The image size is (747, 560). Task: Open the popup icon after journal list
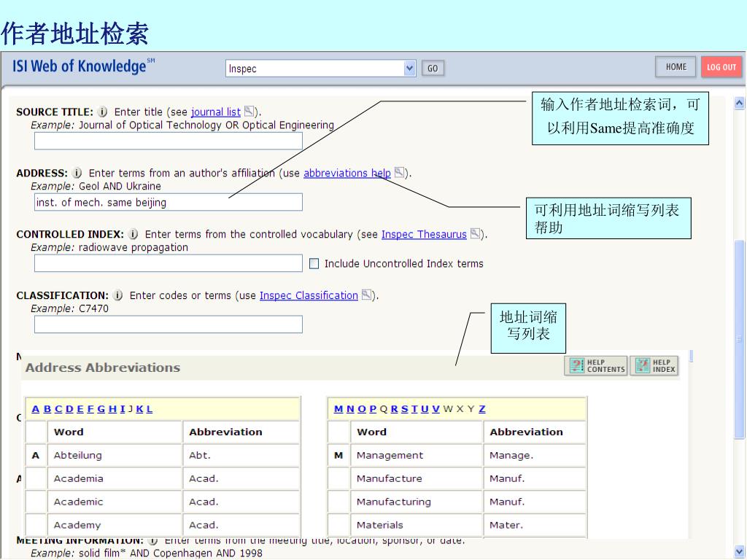[x=249, y=112]
